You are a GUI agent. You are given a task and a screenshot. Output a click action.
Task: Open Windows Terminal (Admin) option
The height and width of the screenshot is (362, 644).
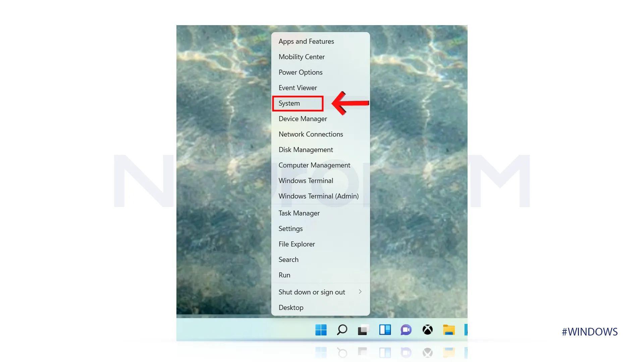(x=318, y=196)
